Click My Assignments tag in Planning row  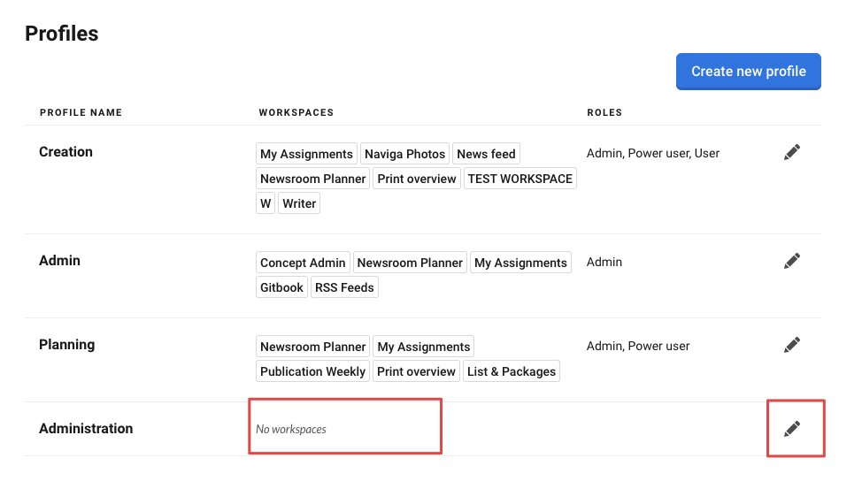tap(423, 347)
